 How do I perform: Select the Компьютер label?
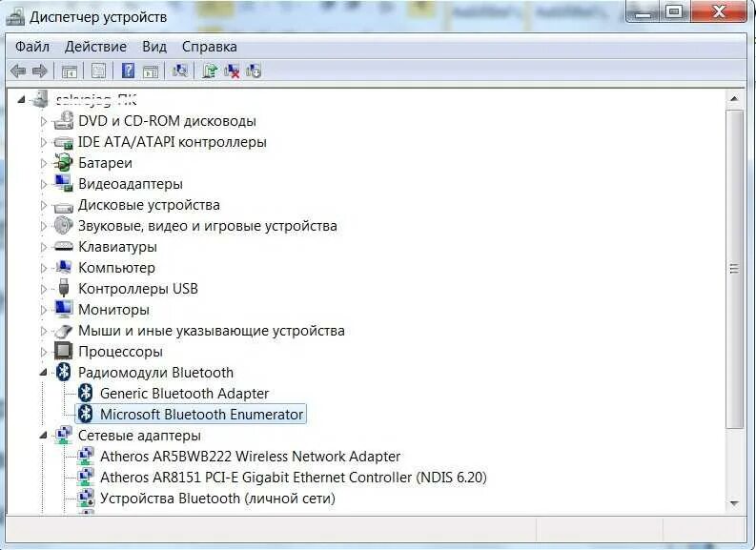coord(116,268)
